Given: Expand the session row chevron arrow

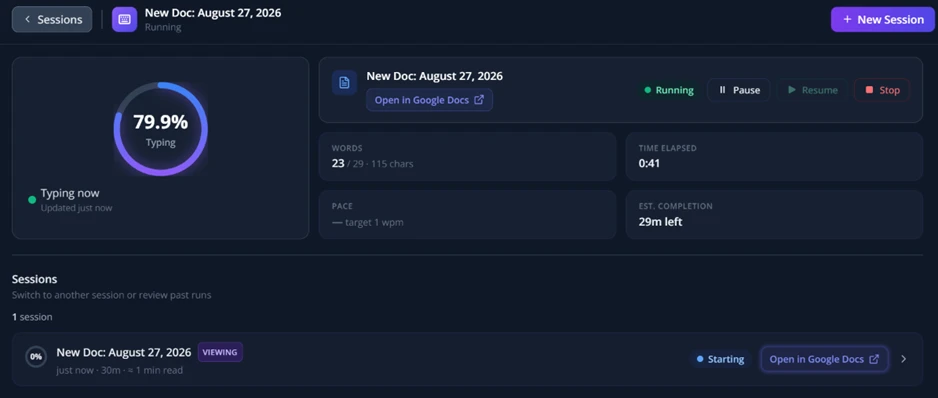Looking at the screenshot, I should (903, 359).
